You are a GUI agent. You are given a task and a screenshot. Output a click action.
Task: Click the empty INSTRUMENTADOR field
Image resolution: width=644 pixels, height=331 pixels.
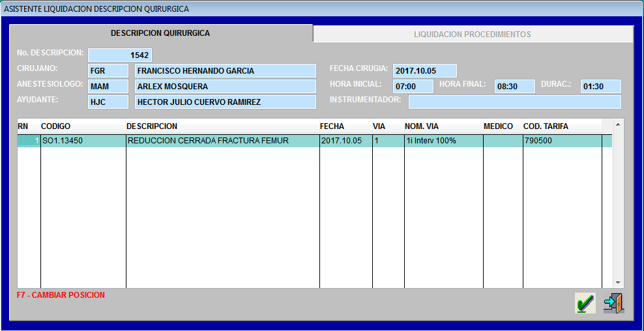[x=514, y=102]
